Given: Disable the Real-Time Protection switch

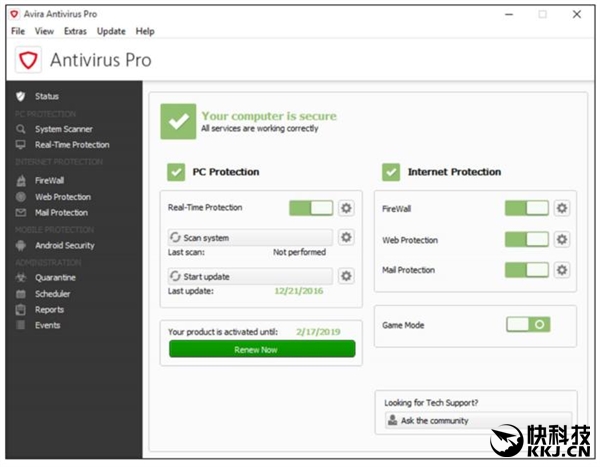Looking at the screenshot, I should pos(311,208).
